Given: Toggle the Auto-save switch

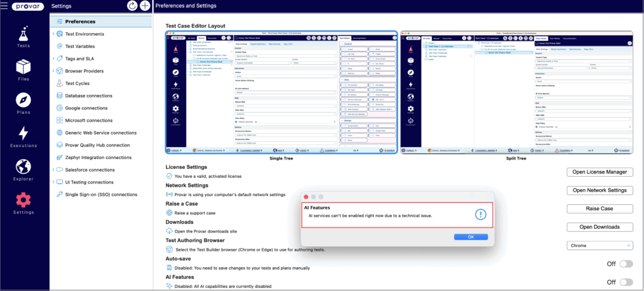Looking at the screenshot, I should coord(626,264).
